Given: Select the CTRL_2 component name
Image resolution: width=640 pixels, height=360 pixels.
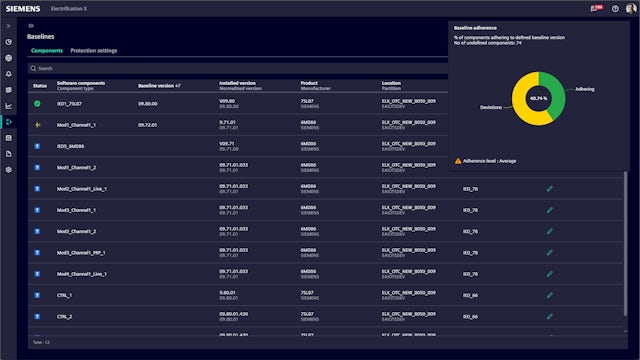Looking at the screenshot, I should pyautogui.click(x=64, y=316).
